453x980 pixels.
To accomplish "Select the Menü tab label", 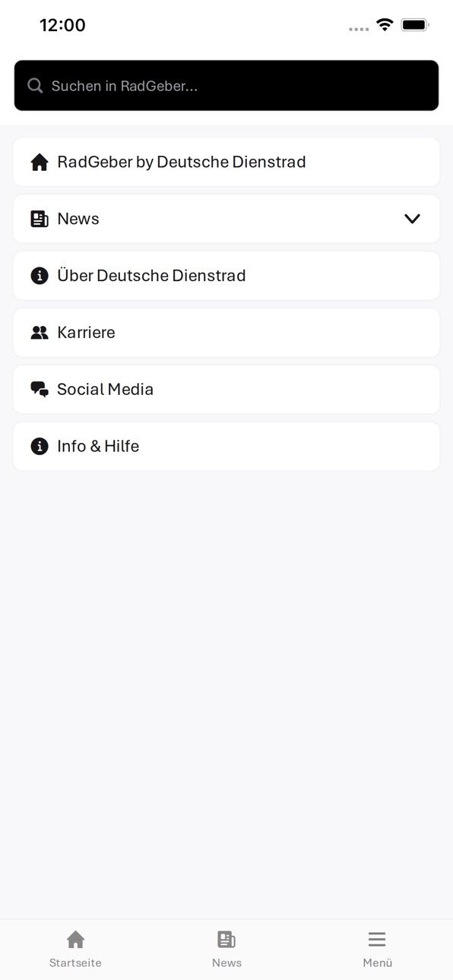I will (377, 963).
